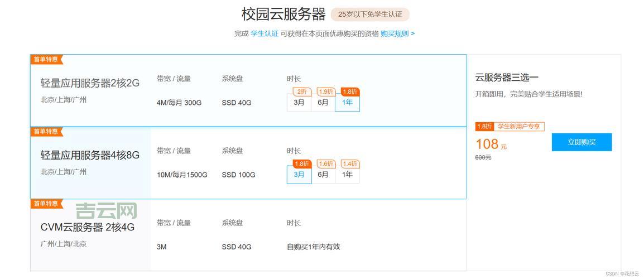
Task: Click SSD 100G system disk value
Action: [239, 175]
